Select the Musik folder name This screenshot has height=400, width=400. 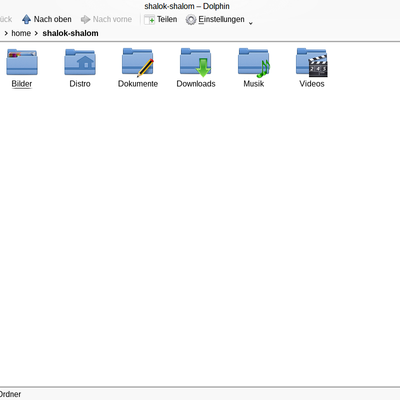(x=254, y=84)
